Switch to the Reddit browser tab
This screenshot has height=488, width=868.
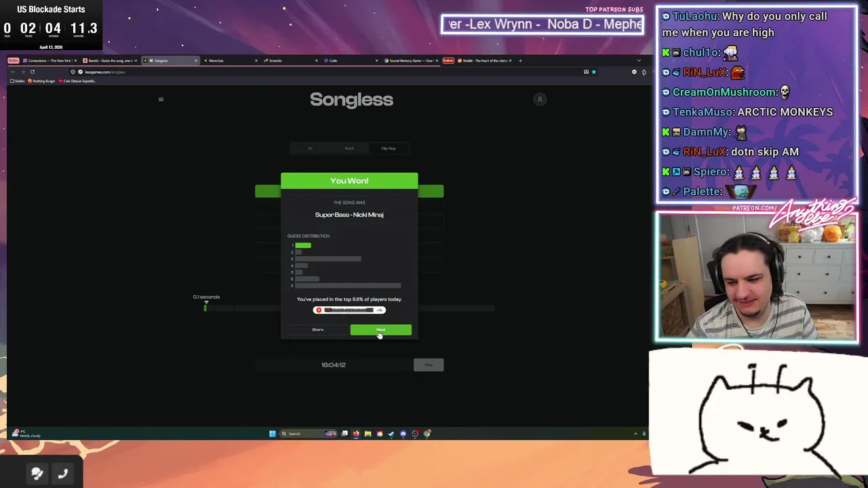(x=485, y=60)
